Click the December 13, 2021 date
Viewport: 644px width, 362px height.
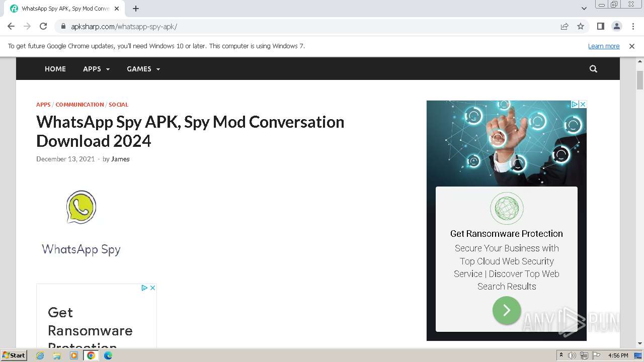point(65,159)
